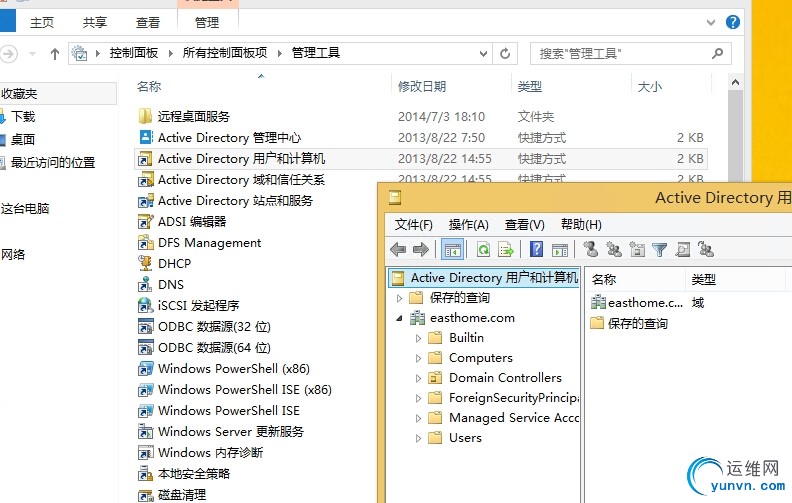Click the Explorer scrollbar up arrow
This screenshot has height=503, width=792.
735,82
